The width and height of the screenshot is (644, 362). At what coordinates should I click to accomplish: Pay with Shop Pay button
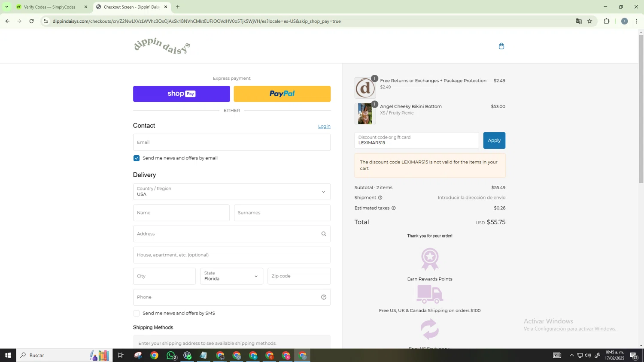[x=182, y=94]
